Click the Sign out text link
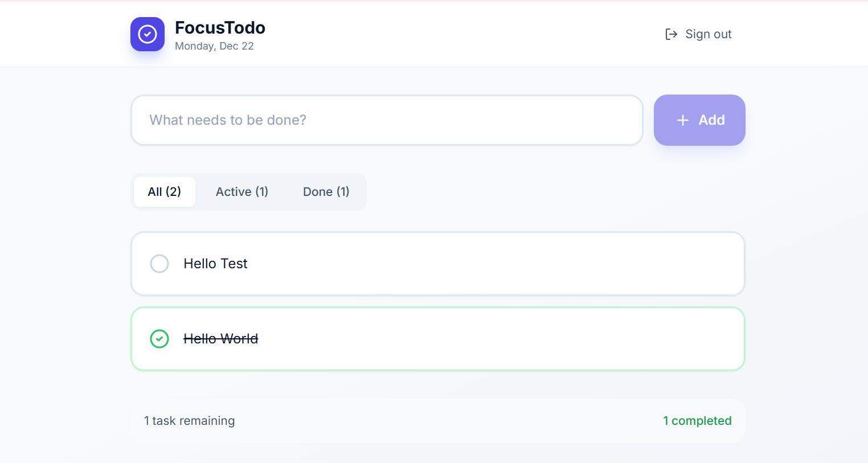Viewport: 868px width, 463px height. point(708,34)
